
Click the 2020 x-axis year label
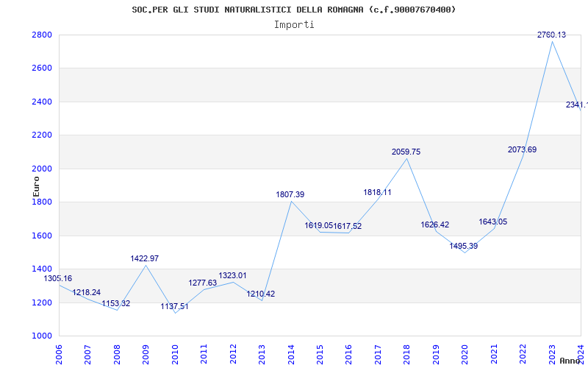[x=465, y=354]
